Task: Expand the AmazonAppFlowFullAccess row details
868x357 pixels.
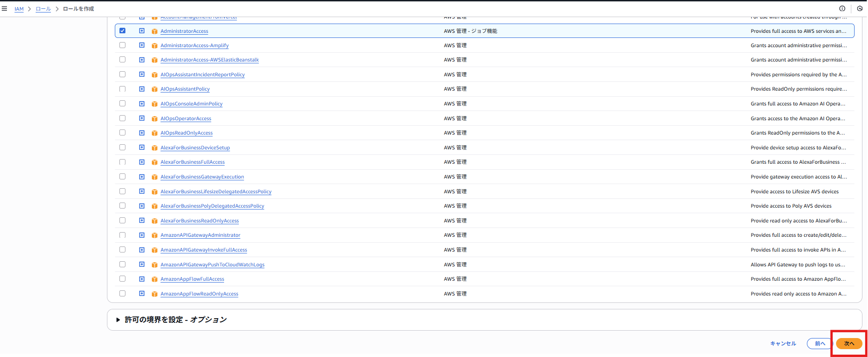Action: [x=142, y=279]
